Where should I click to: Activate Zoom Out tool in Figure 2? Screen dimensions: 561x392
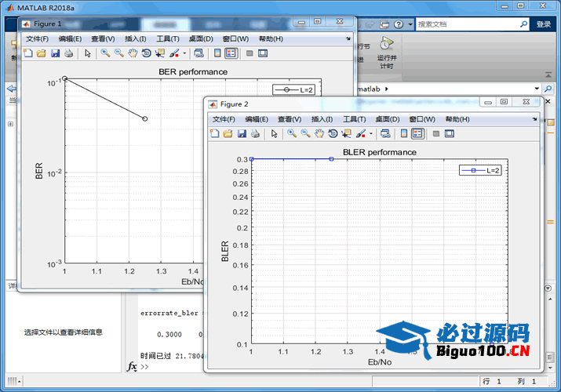coord(305,134)
